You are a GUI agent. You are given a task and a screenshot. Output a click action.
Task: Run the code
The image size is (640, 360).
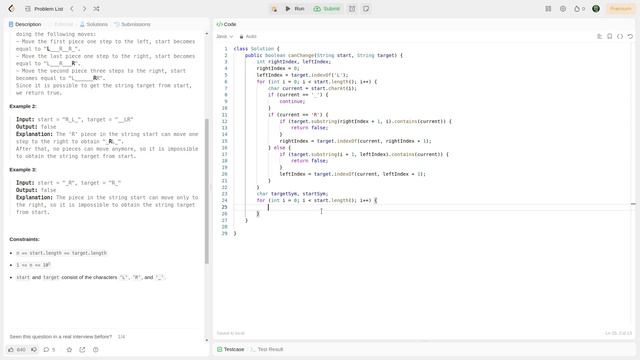[295, 9]
